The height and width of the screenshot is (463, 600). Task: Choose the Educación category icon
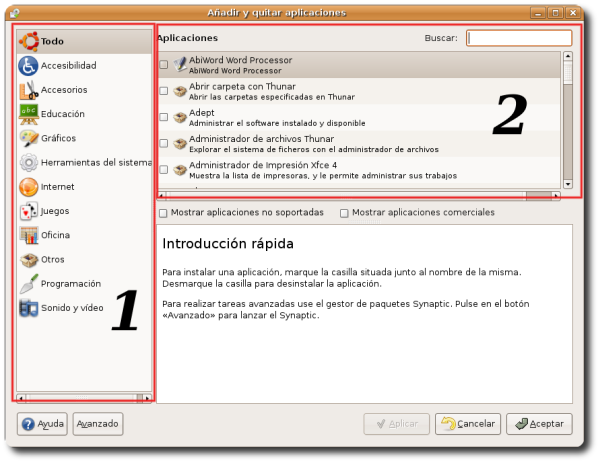[28, 113]
